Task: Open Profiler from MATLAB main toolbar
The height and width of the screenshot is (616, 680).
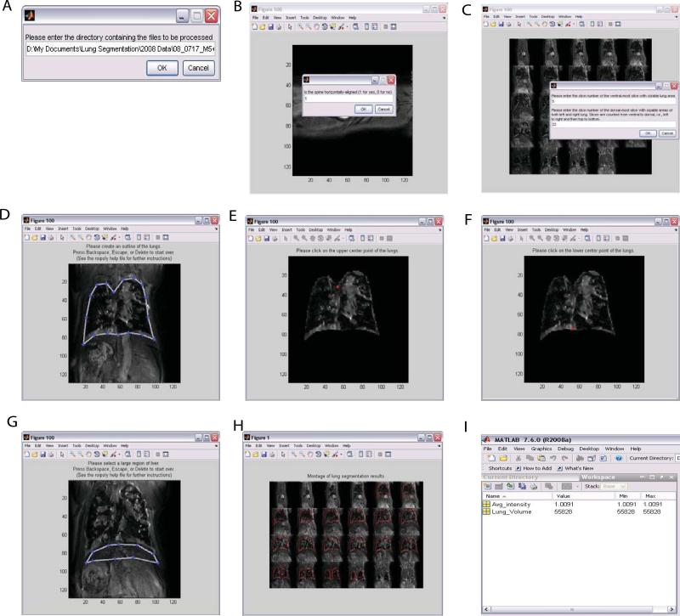Action: pyautogui.click(x=603, y=458)
